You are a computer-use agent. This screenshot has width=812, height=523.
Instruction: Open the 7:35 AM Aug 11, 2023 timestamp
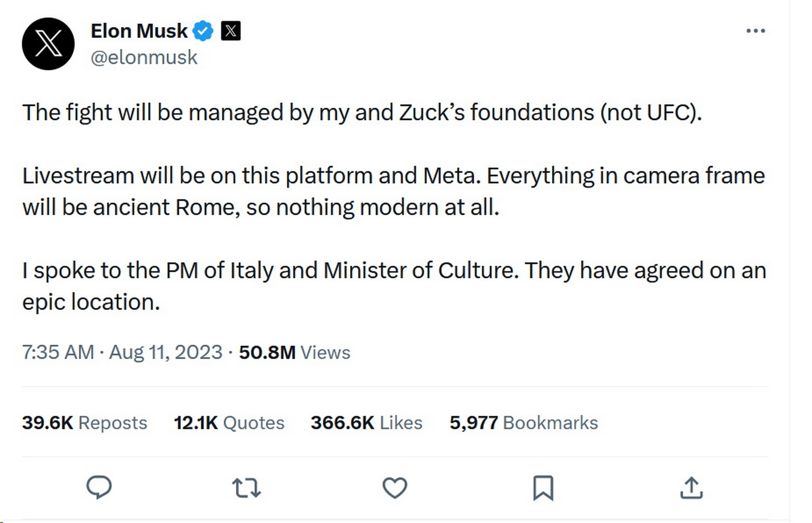[122, 352]
